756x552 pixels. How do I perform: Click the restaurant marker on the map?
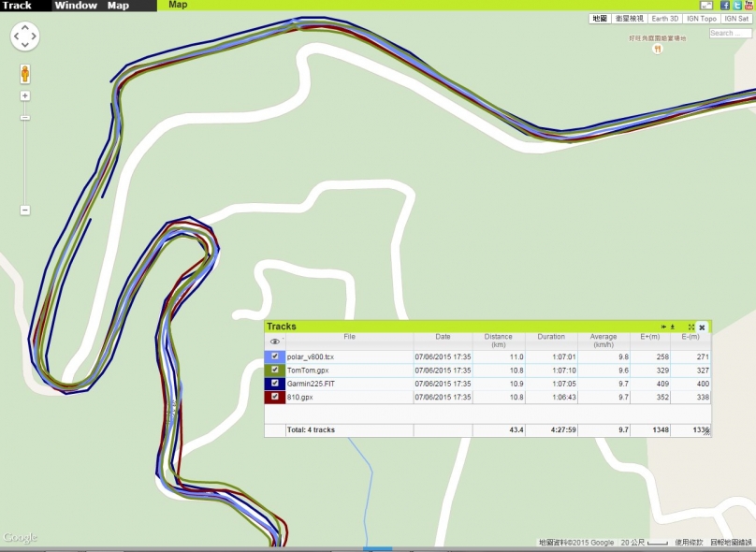[657, 49]
